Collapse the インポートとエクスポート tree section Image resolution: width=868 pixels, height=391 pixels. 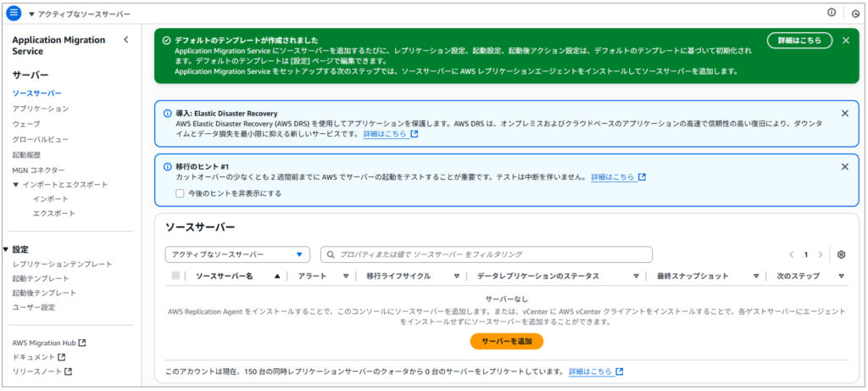[x=16, y=184]
